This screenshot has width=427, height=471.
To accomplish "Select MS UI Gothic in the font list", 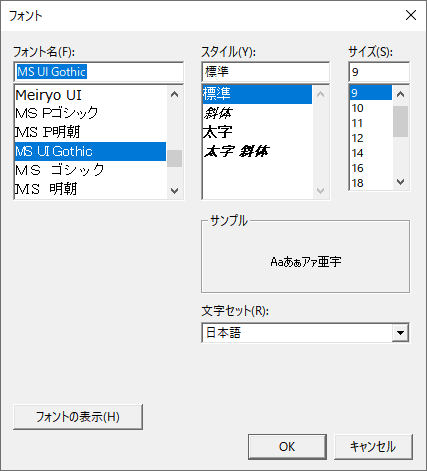I will click(90, 151).
